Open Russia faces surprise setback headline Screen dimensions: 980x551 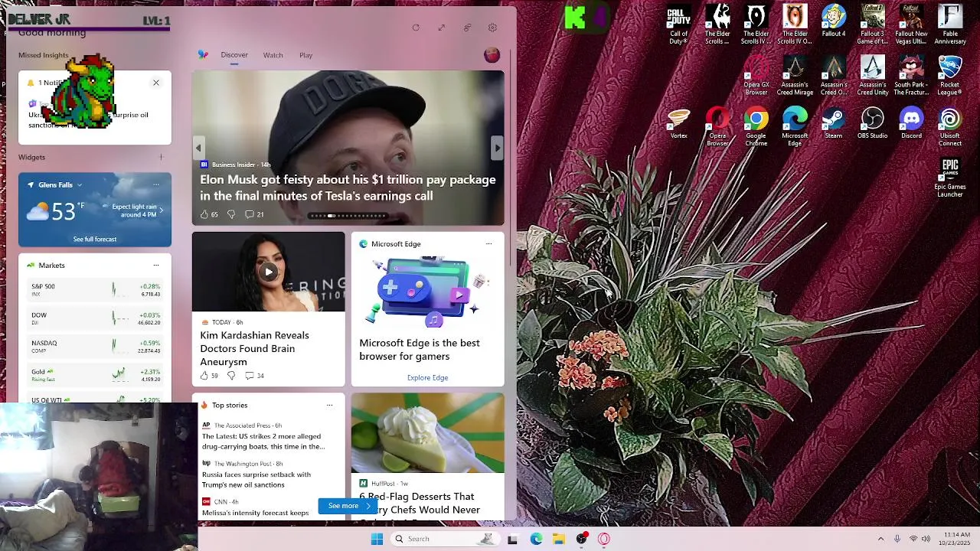(256, 480)
